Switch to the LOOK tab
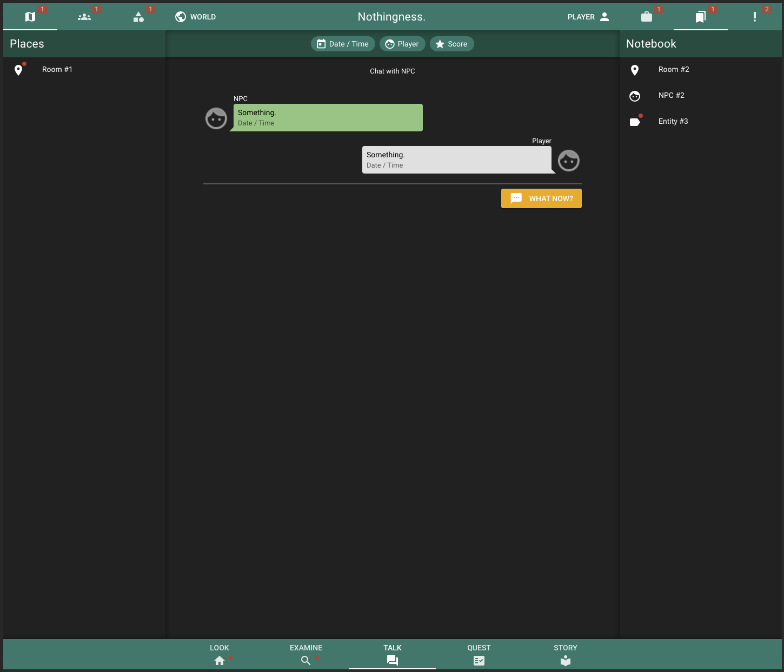This screenshot has height=672, width=784. point(220,654)
